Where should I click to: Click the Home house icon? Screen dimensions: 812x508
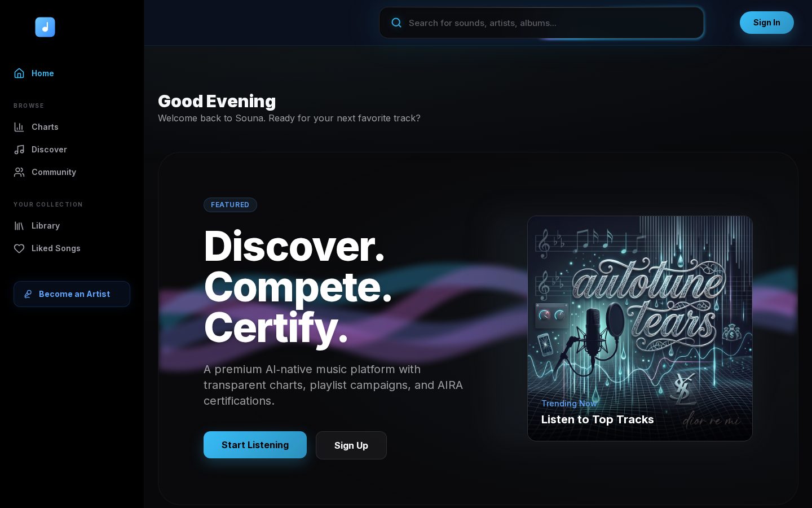[19, 73]
